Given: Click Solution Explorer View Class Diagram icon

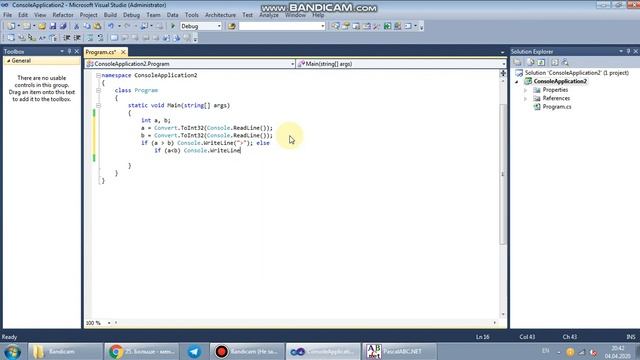Looking at the screenshot, I should (x=565, y=62).
